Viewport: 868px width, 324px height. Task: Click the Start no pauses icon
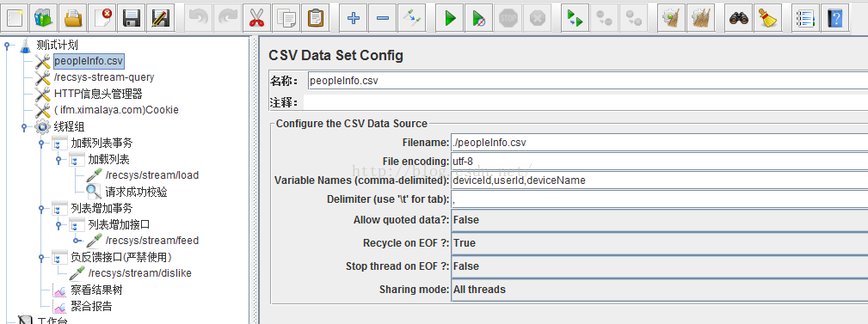pyautogui.click(x=479, y=18)
